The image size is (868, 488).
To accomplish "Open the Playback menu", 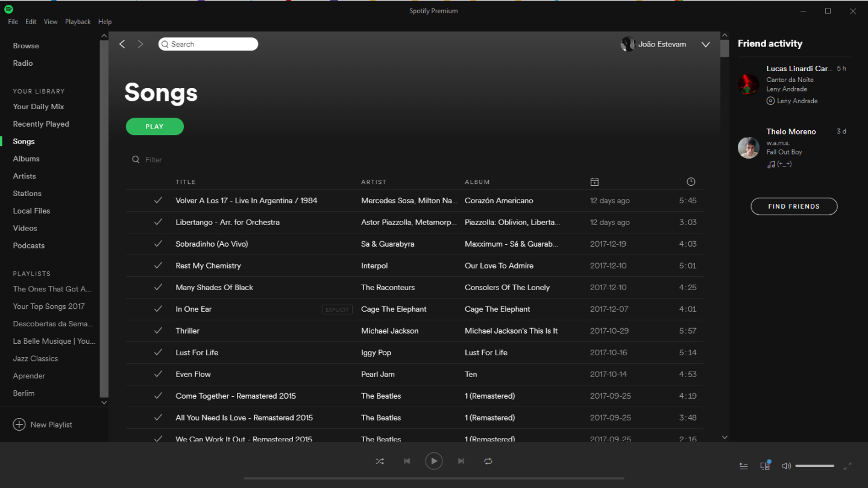I will tap(78, 22).
